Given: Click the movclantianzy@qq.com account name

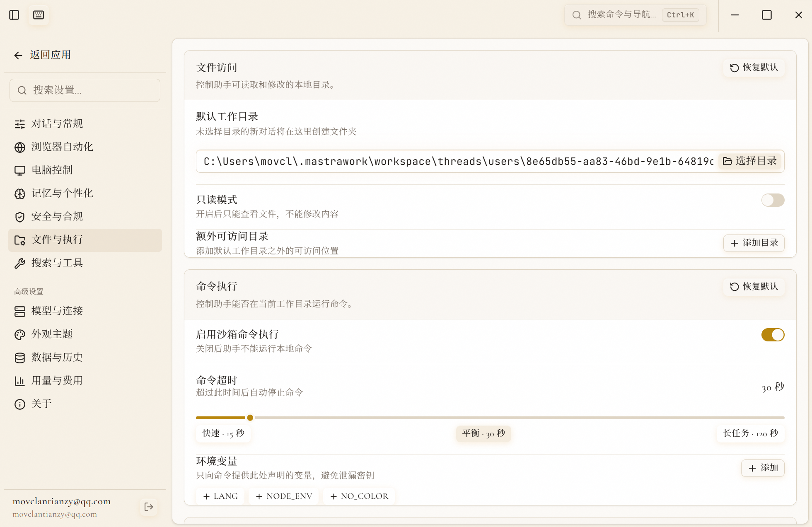Looking at the screenshot, I should pos(62,501).
